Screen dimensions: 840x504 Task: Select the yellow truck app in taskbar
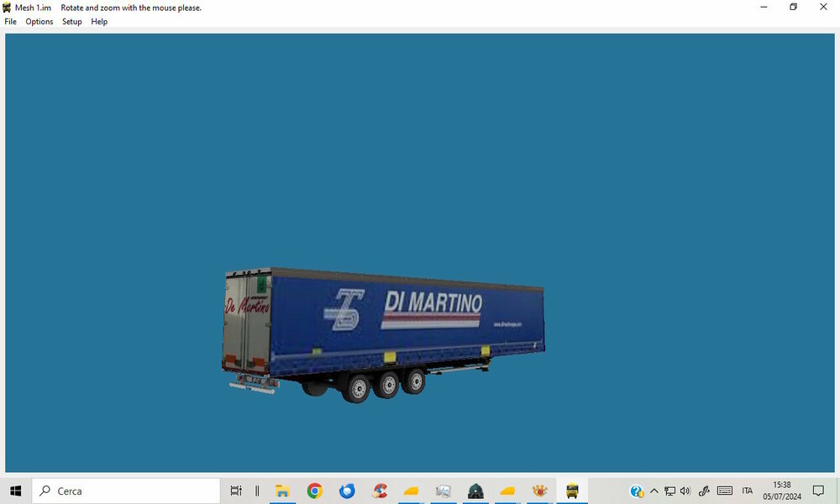pos(572,491)
